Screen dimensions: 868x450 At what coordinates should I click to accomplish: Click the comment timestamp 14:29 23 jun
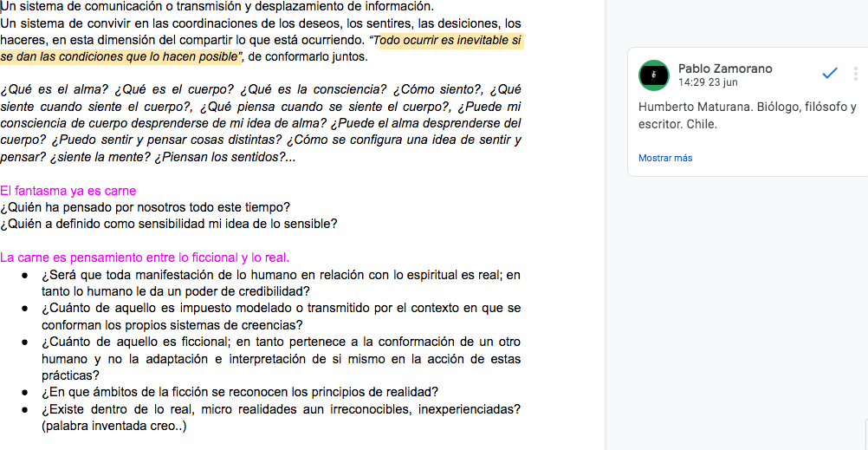(708, 83)
